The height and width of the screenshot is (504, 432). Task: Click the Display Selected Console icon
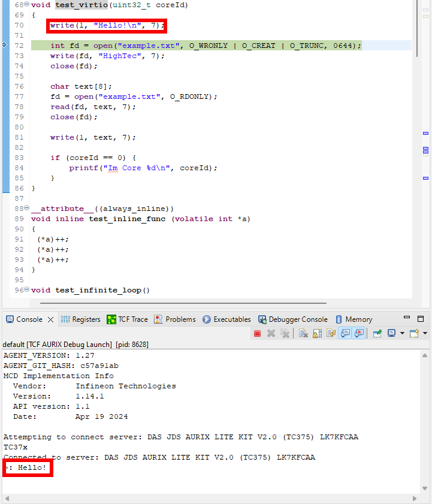pyautogui.click(x=391, y=333)
